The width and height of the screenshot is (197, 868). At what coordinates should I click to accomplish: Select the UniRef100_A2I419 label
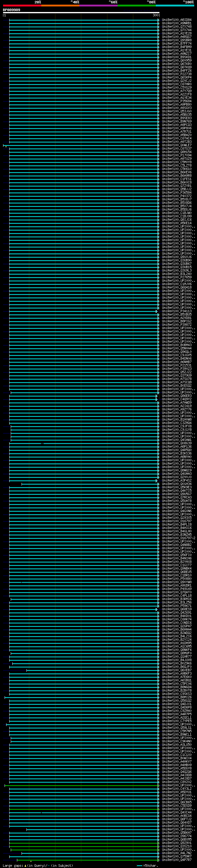(176, 406)
